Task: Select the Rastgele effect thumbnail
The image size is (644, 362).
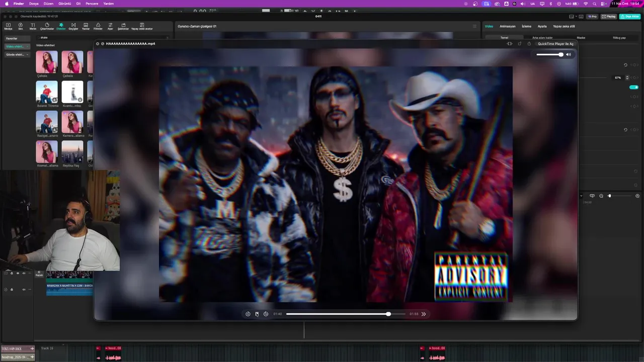Action: (x=47, y=122)
